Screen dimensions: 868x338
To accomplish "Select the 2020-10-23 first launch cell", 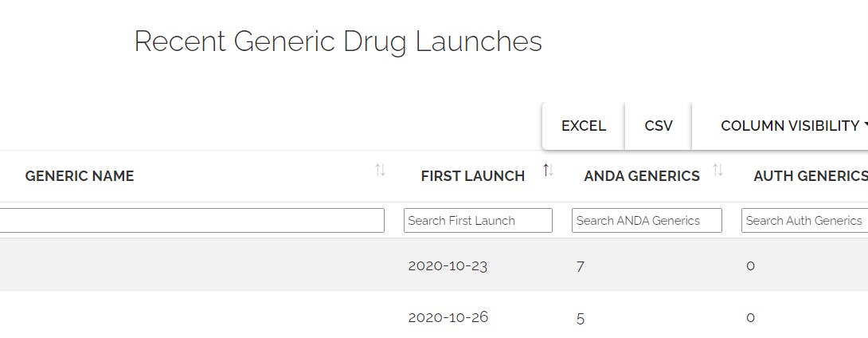I will coord(448,265).
